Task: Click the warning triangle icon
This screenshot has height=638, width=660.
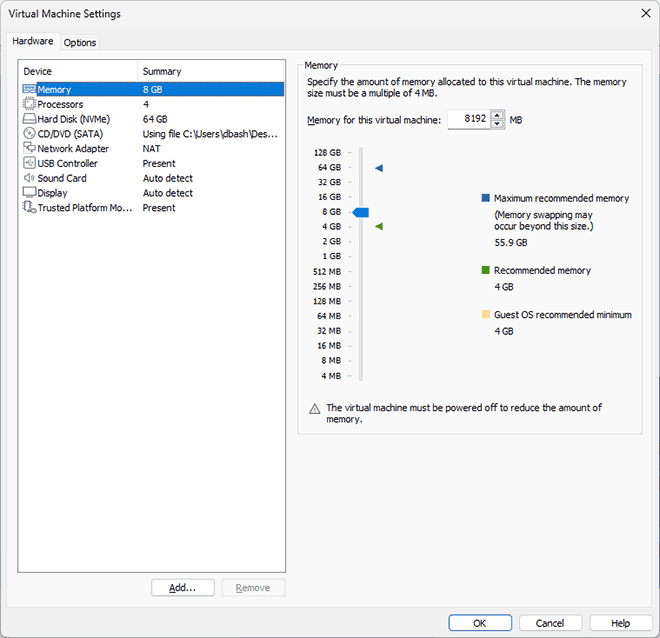Action: point(314,409)
